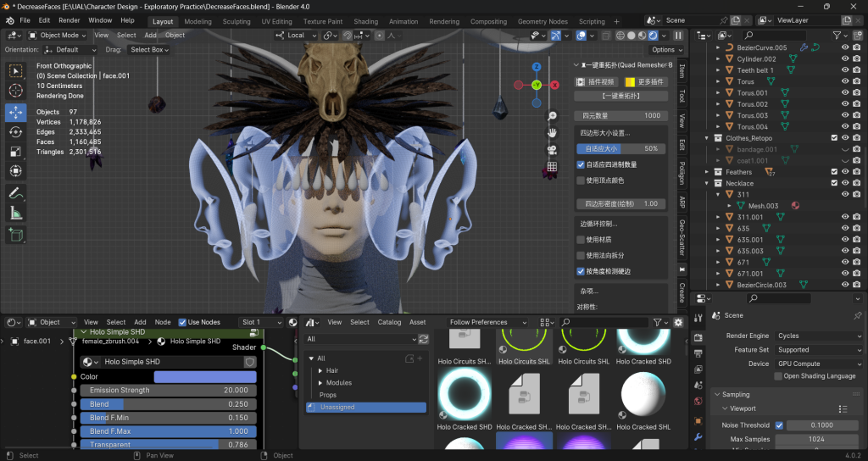The height and width of the screenshot is (461, 868).
Task: Toggle the 按角度检测硬边 checkbox
Action: [581, 271]
